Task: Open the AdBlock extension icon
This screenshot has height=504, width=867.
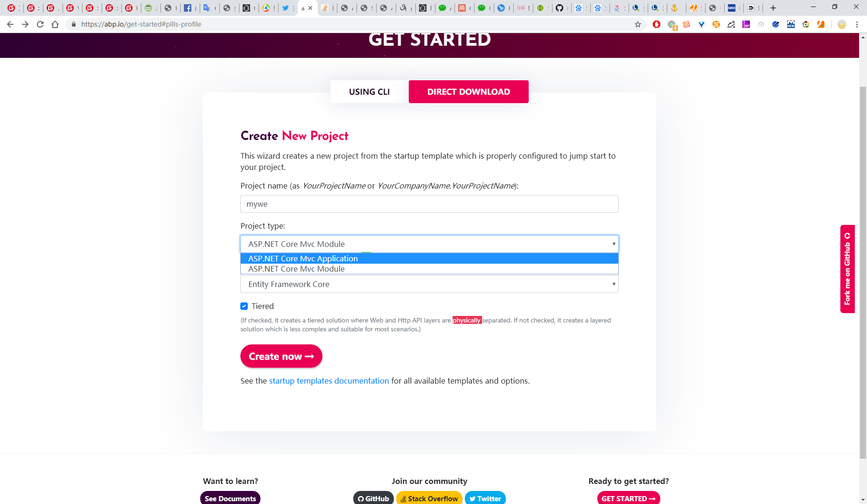Action: pyautogui.click(x=657, y=24)
